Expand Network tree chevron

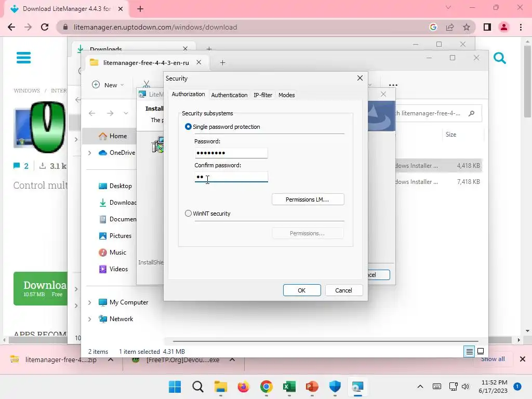pos(89,319)
